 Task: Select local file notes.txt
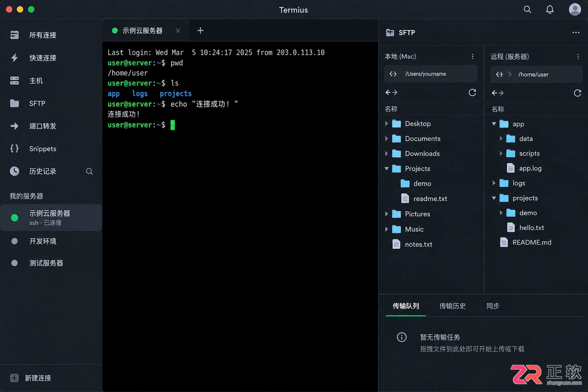pos(419,244)
